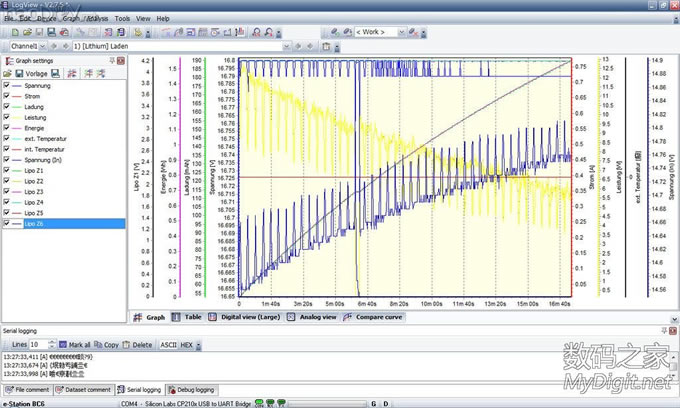
Task: Uncheck the Spannung curve checkbox
Action: (x=7, y=86)
